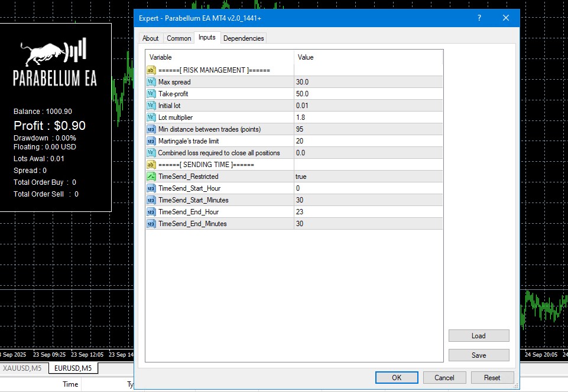Click the TimeSend_Start_Minutes integer icon
The image size is (568, 392).
click(x=151, y=200)
